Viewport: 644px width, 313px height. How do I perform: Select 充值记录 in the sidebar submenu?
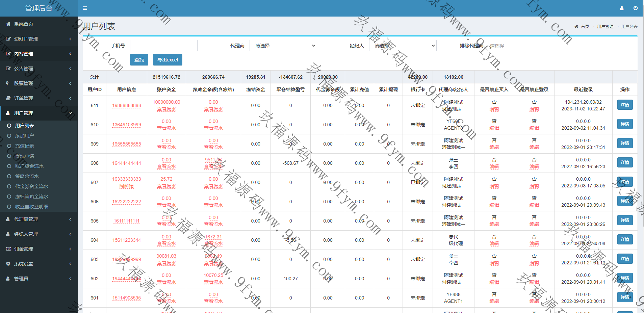(x=24, y=146)
